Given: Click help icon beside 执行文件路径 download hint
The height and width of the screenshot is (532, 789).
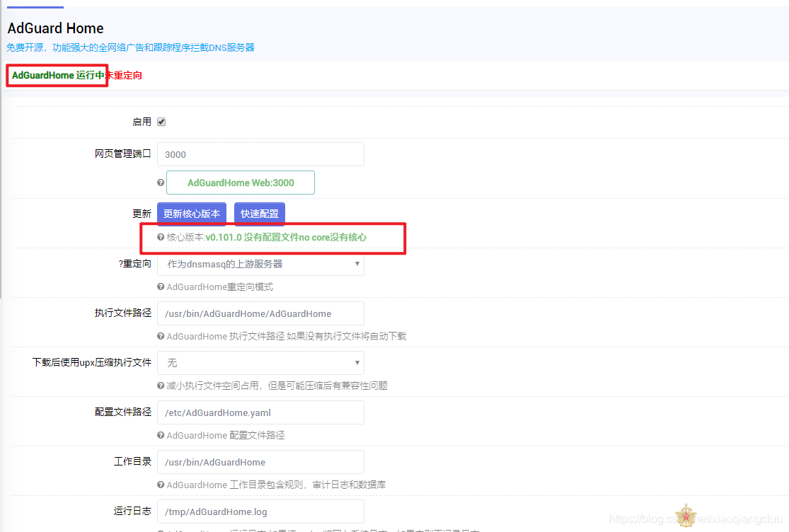Looking at the screenshot, I should click(161, 336).
